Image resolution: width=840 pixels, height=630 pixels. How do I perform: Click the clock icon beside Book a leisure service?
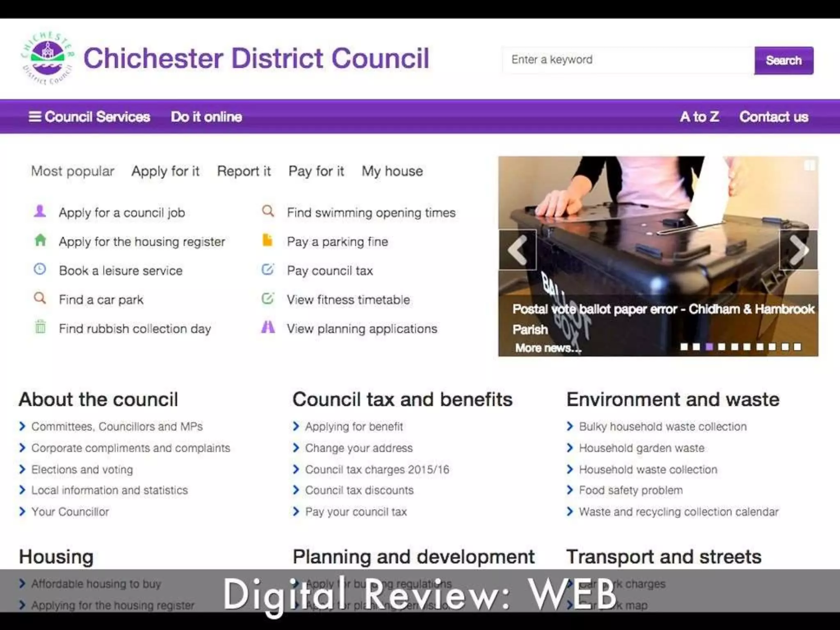[40, 269]
